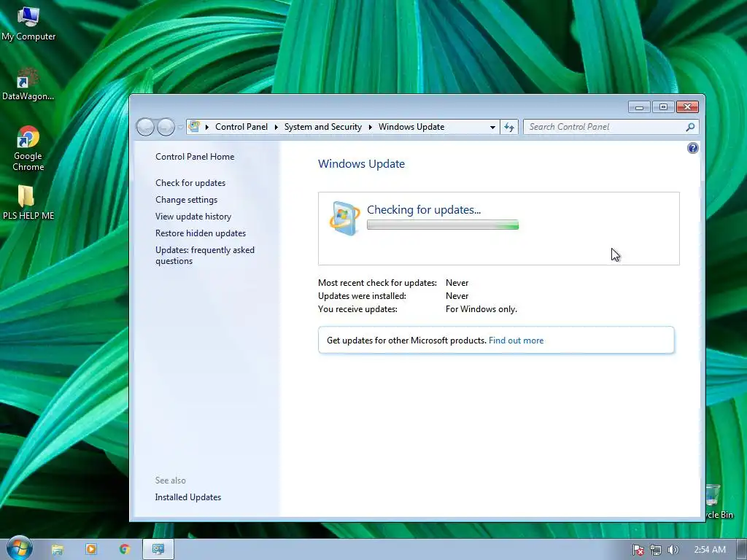The width and height of the screenshot is (747, 560).
Task: Open PLS HELP ME folder
Action: pos(28,203)
